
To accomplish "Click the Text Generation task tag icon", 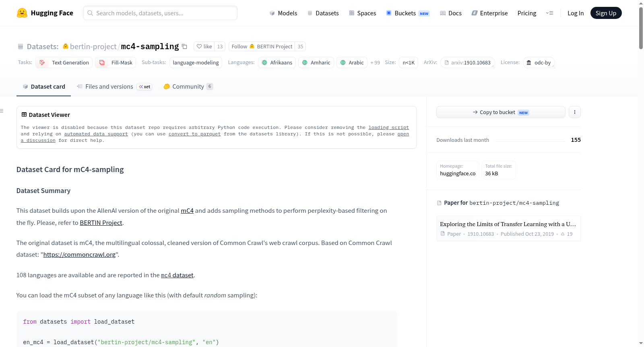I will [x=42, y=62].
